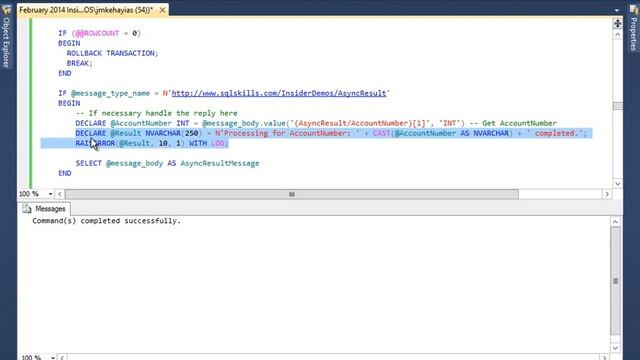Click 'DECLARE @AccountNumber INT' in code

point(132,123)
